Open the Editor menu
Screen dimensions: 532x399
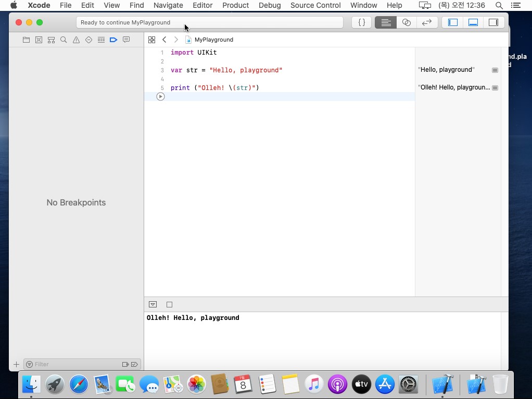(x=202, y=5)
